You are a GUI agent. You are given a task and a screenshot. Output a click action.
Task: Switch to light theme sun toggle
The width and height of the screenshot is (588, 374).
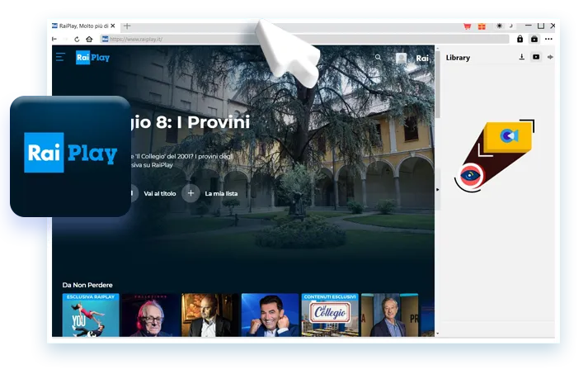499,26
